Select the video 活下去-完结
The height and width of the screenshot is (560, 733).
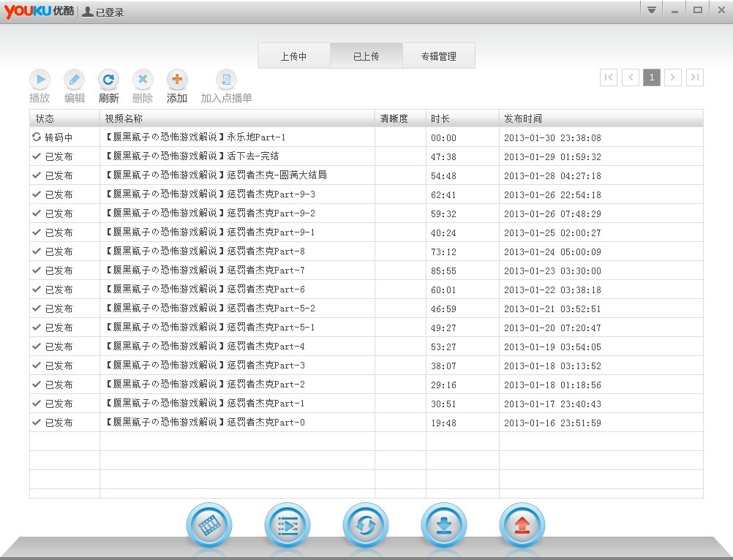[192, 156]
